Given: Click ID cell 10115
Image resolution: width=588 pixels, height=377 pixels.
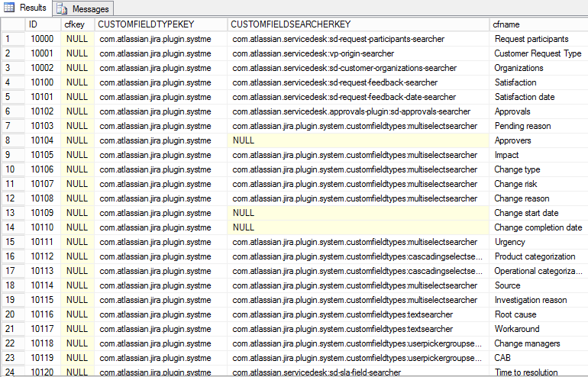Looking at the screenshot, I should (43, 300).
